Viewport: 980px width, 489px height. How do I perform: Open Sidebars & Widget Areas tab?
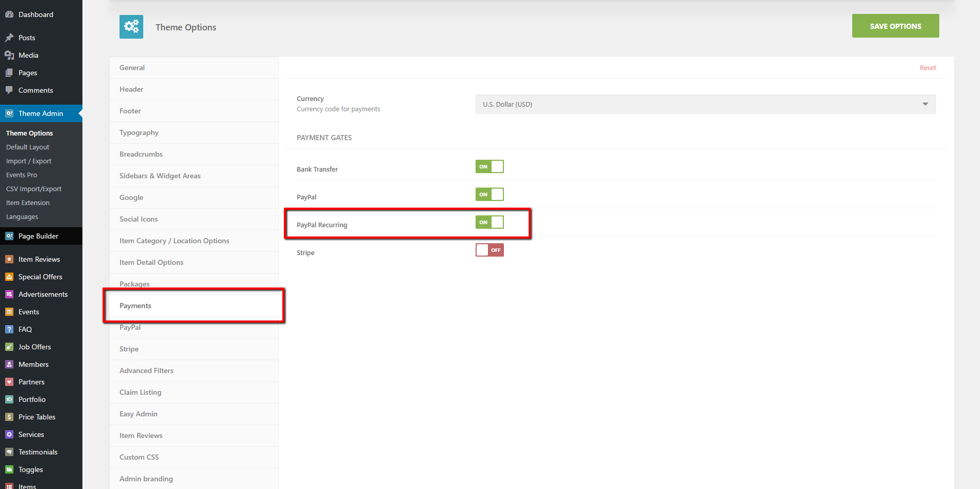(x=194, y=176)
